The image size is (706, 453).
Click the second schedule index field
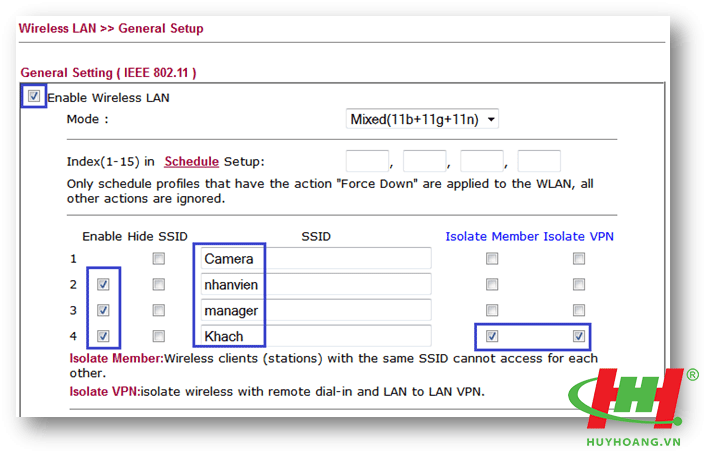click(424, 161)
